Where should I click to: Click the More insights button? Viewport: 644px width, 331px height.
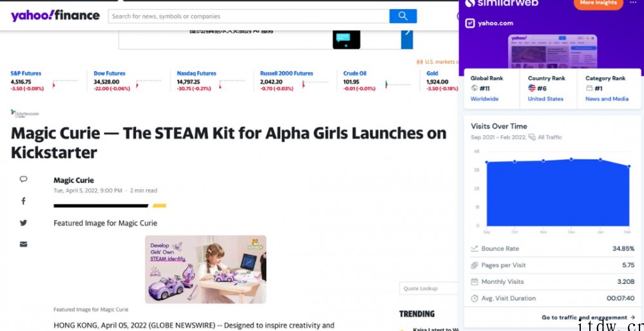click(x=598, y=3)
